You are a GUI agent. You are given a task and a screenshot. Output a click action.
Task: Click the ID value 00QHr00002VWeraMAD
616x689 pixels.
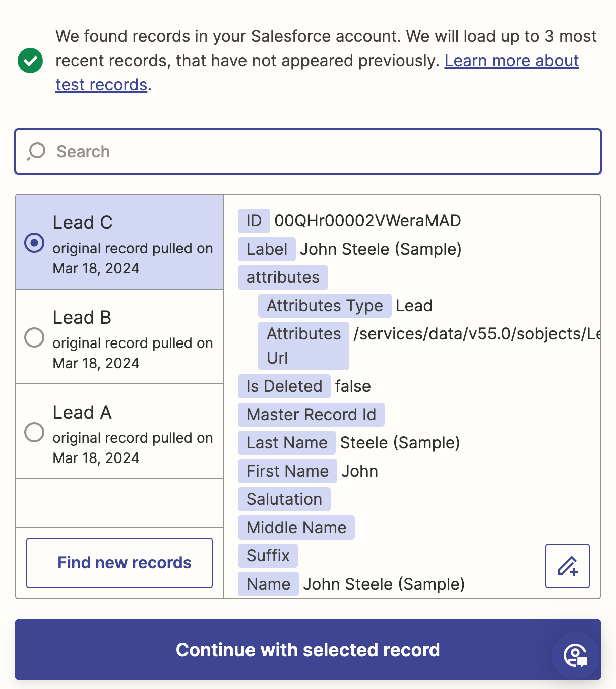[367, 221]
